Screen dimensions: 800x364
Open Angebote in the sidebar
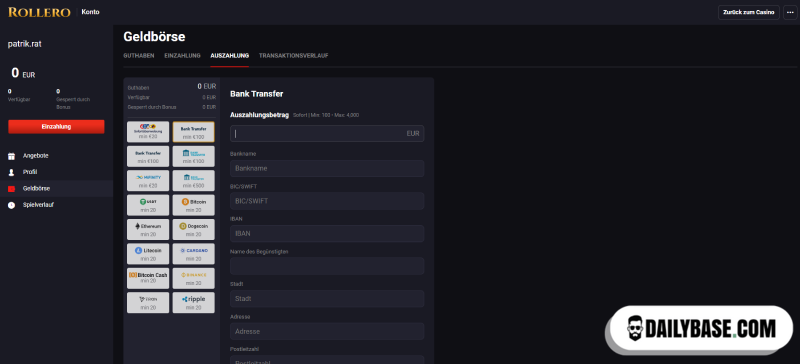pyautogui.click(x=36, y=156)
